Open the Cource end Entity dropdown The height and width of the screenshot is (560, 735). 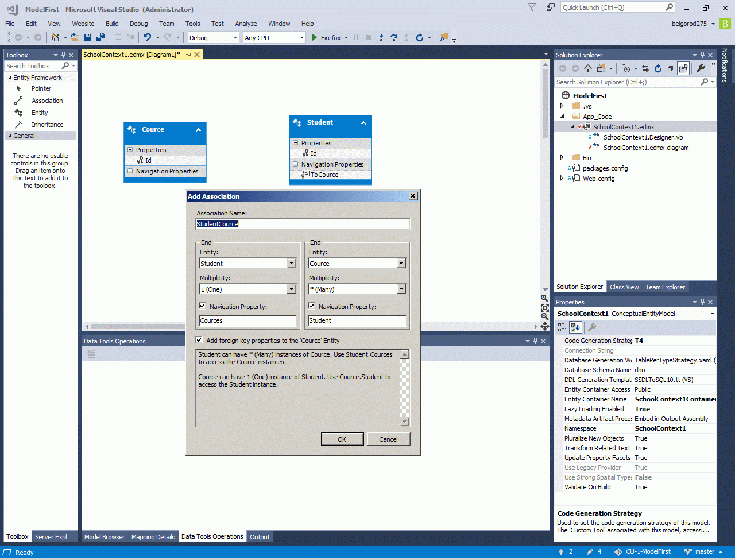pyautogui.click(x=401, y=264)
